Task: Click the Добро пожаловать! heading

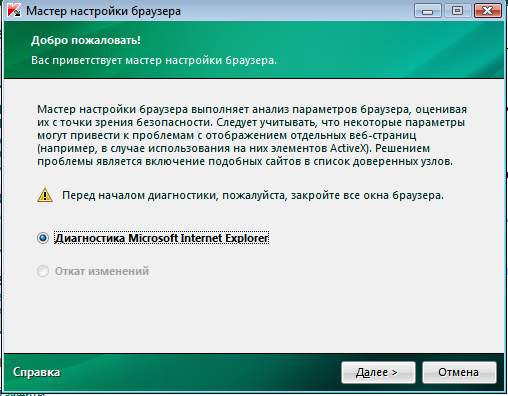Action: [x=86, y=40]
